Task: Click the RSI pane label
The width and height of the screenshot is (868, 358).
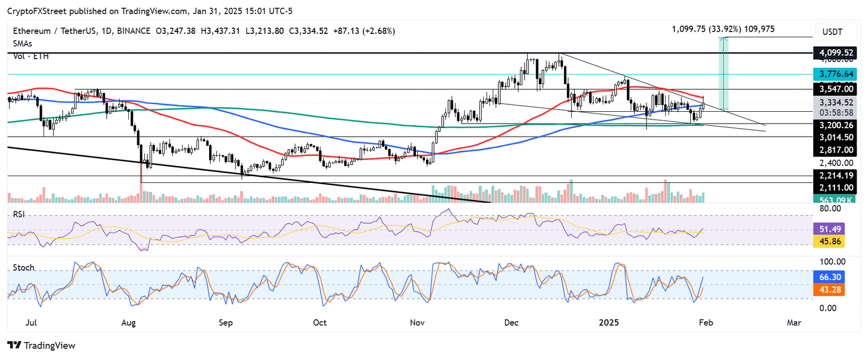Action: [x=19, y=215]
